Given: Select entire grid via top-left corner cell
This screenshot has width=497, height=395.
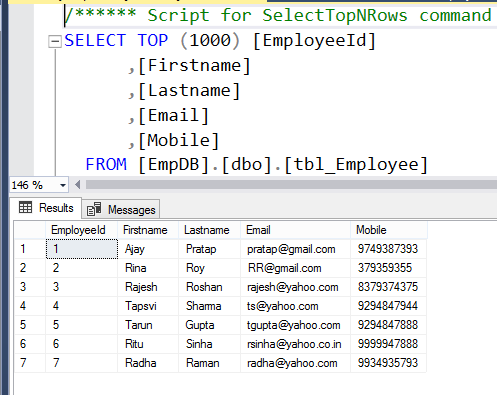Looking at the screenshot, I should click(x=30, y=230).
